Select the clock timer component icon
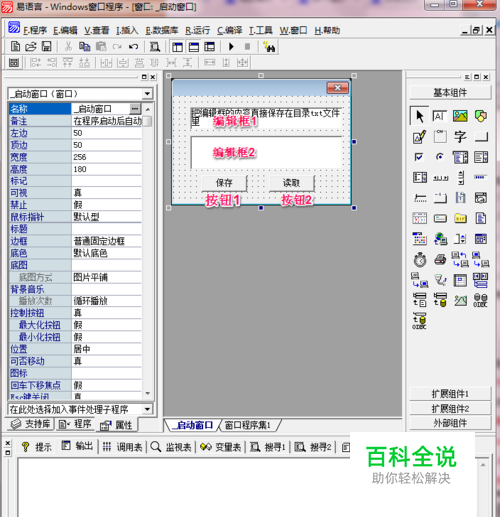Image resolution: width=500 pixels, height=517 pixels. point(420,260)
